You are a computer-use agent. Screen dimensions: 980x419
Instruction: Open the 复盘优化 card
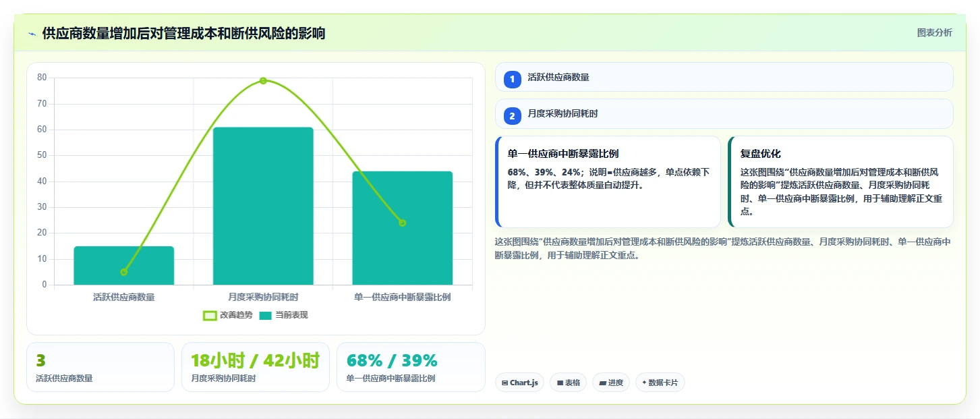click(x=840, y=182)
